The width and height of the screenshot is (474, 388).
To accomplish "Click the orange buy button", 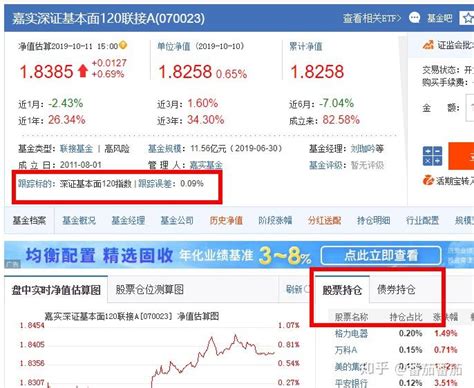I will (461, 156).
